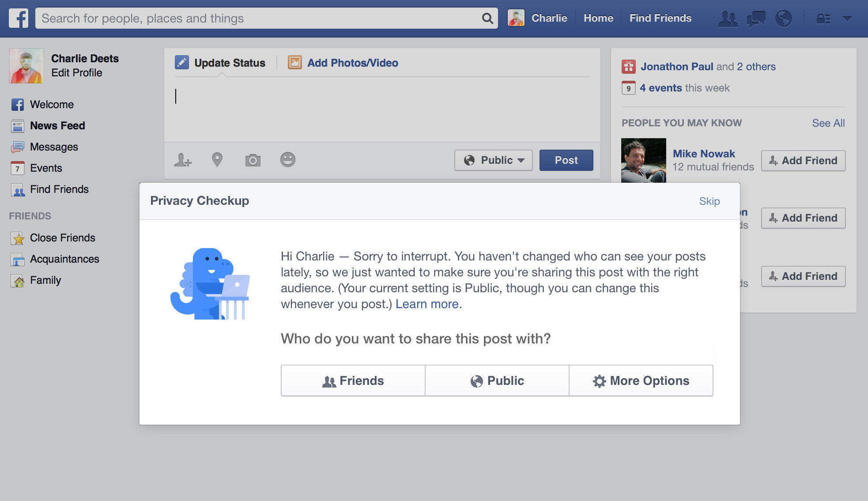Skip the Privacy Checkup dialog
Screen dimensions: 868x501
click(709, 201)
